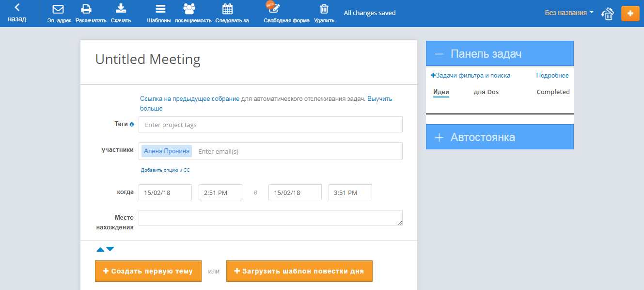Open the start date 15/02/18 field
The height and width of the screenshot is (290, 644).
[165, 193]
